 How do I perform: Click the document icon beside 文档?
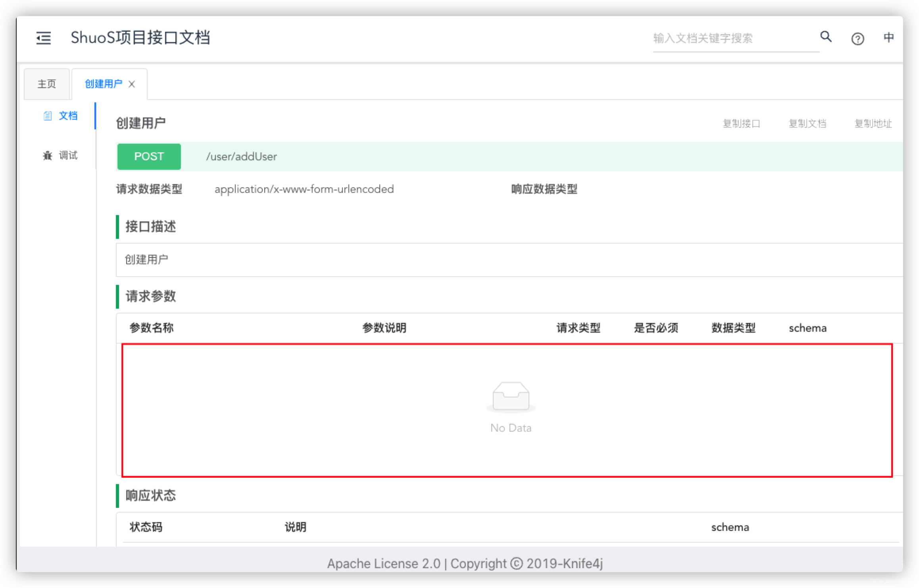tap(48, 116)
